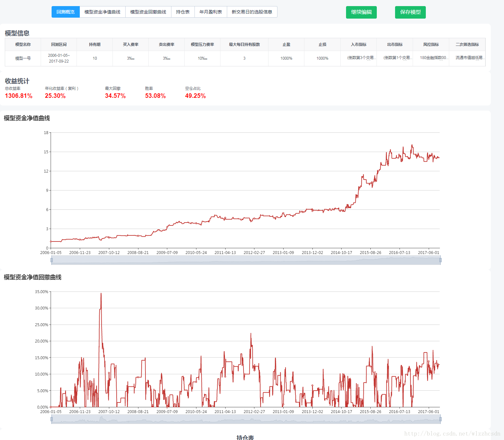Click the 模型名称 column header

click(23, 45)
